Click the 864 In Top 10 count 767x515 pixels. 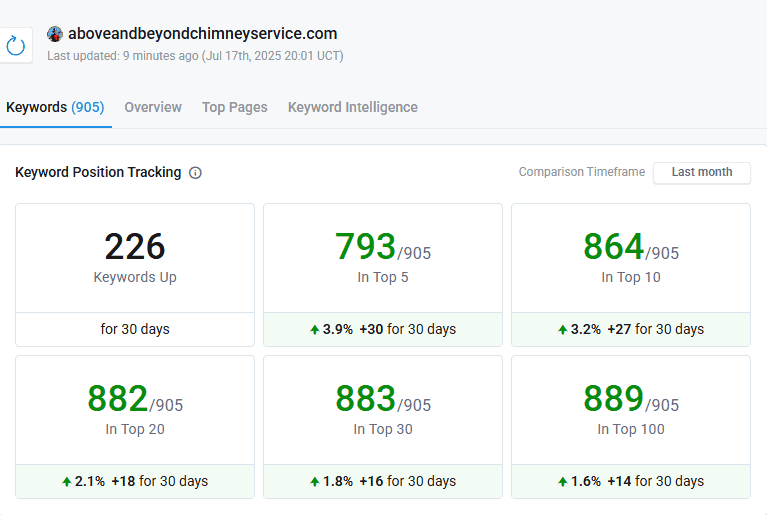(x=613, y=247)
